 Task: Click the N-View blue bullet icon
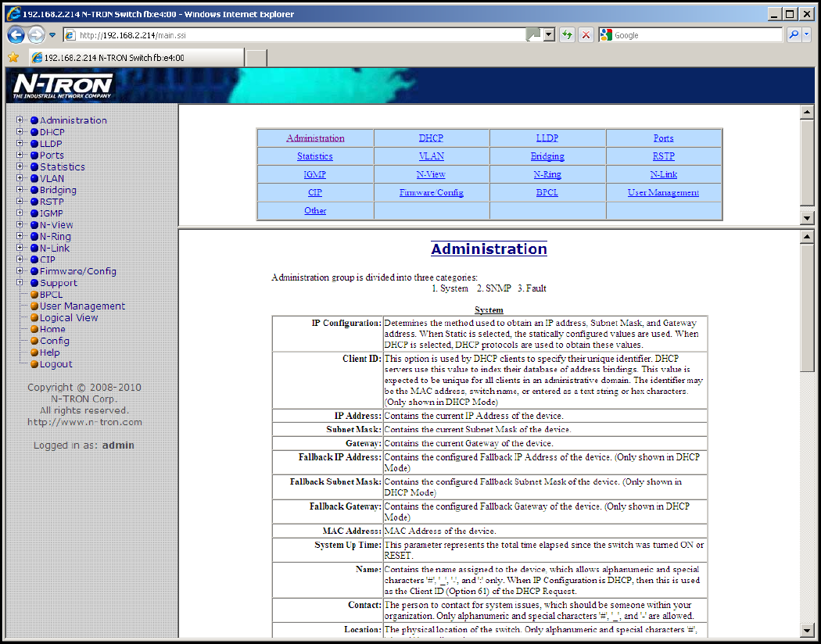coord(34,225)
